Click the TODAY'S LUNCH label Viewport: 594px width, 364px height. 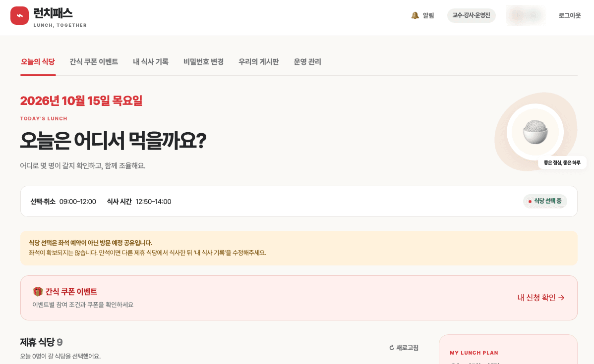coord(44,118)
